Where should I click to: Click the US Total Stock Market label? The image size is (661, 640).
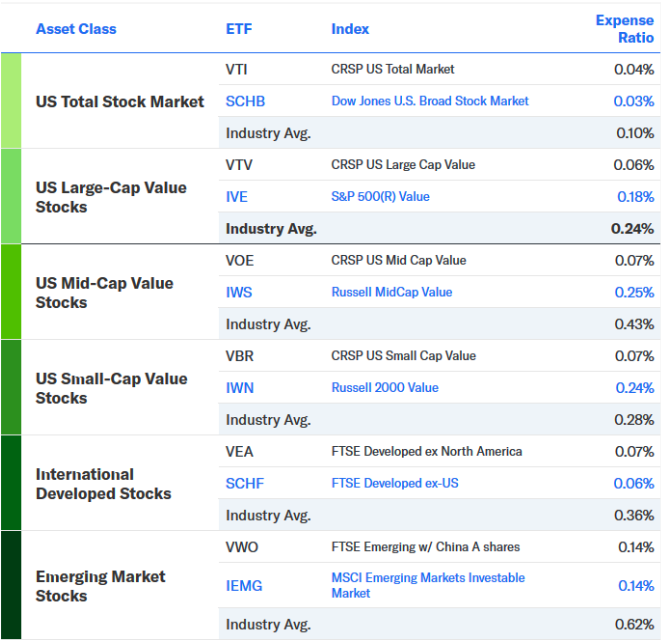pos(120,102)
